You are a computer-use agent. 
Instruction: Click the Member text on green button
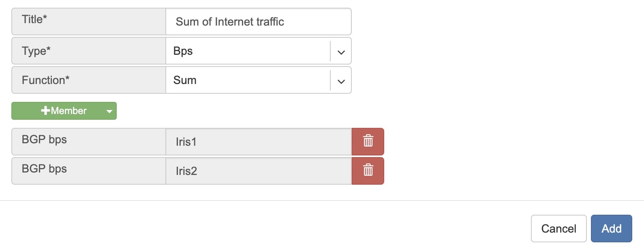click(x=68, y=111)
